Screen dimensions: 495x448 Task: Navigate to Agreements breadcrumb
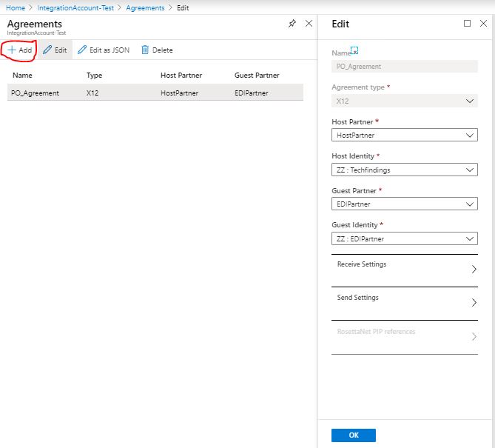tap(145, 8)
